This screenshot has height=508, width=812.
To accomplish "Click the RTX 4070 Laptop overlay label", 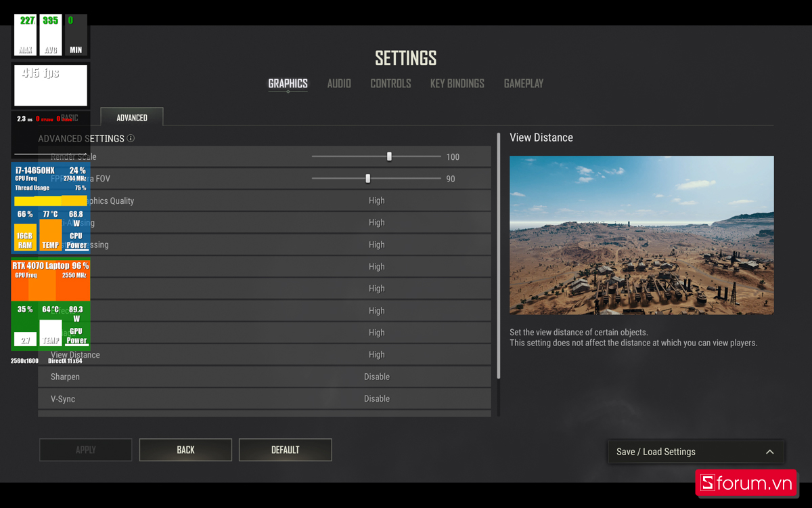I will (41, 266).
